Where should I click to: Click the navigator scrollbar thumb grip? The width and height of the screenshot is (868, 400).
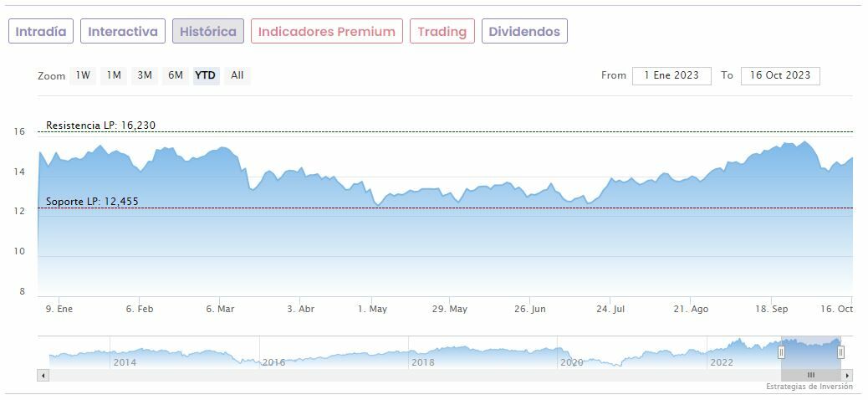tap(810, 375)
